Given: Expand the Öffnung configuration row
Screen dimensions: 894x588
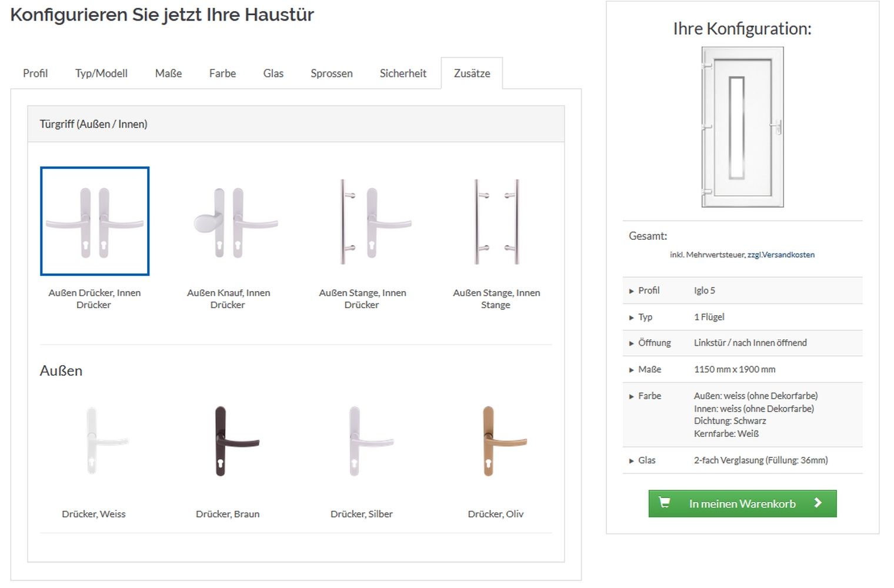Looking at the screenshot, I should click(x=653, y=343).
